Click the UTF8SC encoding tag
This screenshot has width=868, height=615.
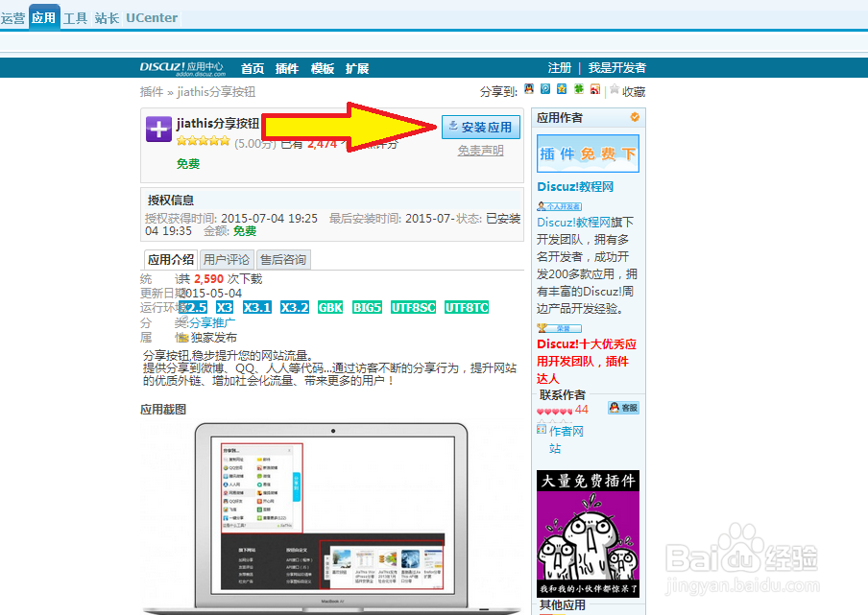(413, 307)
